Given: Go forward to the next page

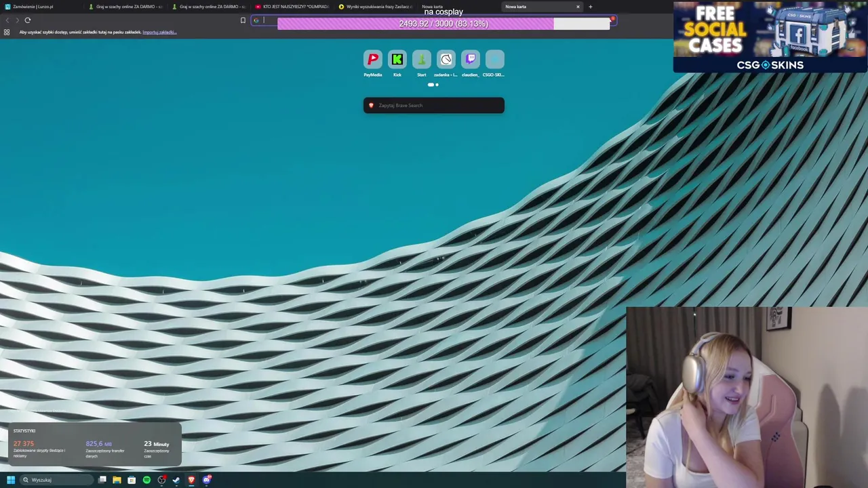Looking at the screenshot, I should click(18, 20).
